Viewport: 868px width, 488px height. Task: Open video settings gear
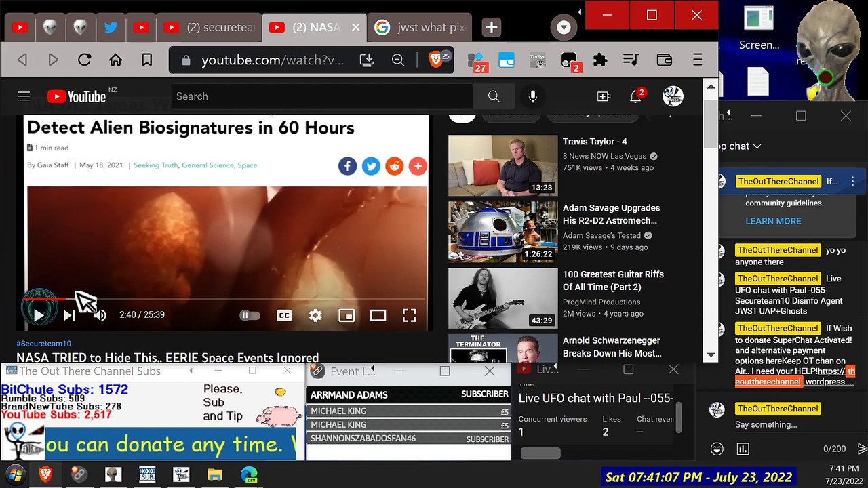(315, 315)
